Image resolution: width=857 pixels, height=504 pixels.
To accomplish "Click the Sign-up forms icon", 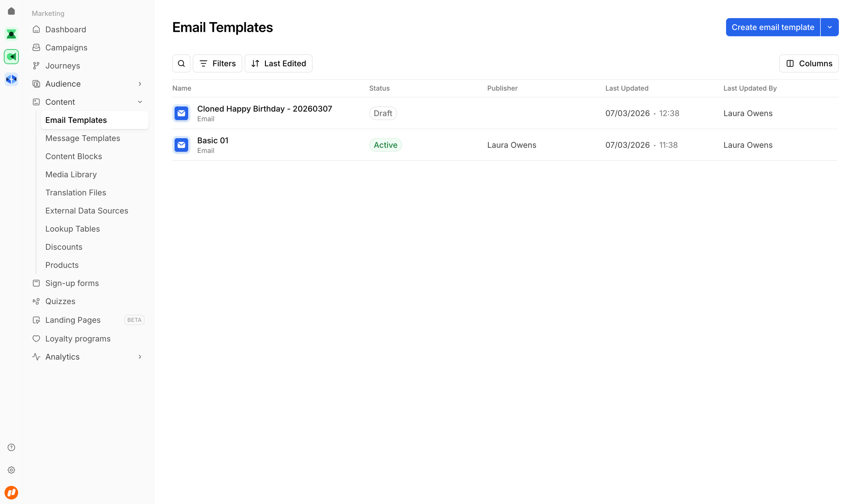I will tap(36, 283).
